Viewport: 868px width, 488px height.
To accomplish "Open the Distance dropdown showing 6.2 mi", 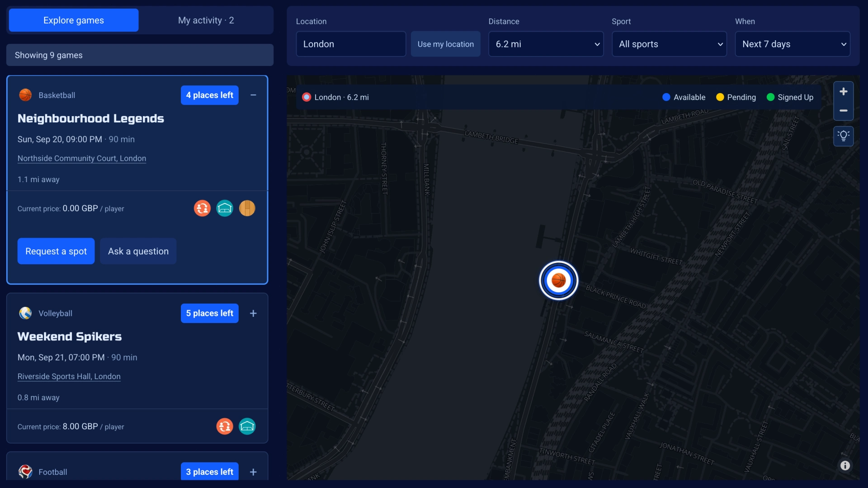I will (546, 44).
